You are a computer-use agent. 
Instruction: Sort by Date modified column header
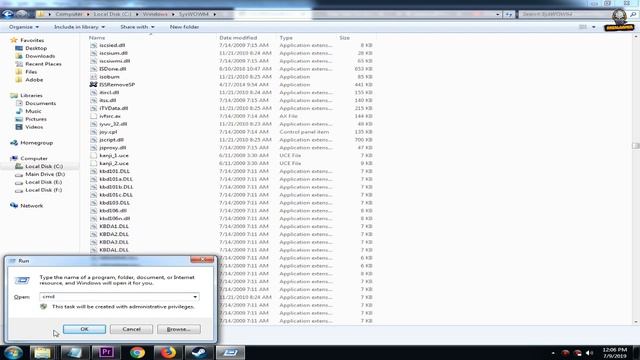coord(238,38)
